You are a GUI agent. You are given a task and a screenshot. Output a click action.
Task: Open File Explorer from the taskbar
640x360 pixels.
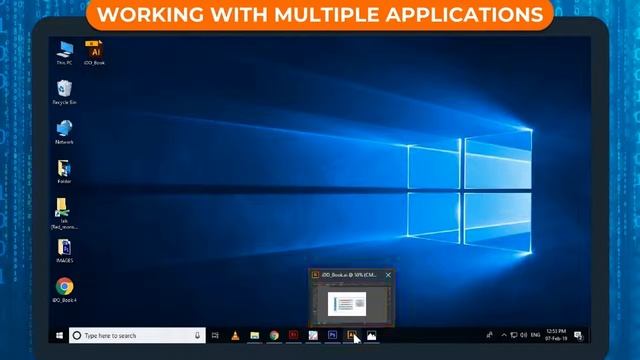255,336
